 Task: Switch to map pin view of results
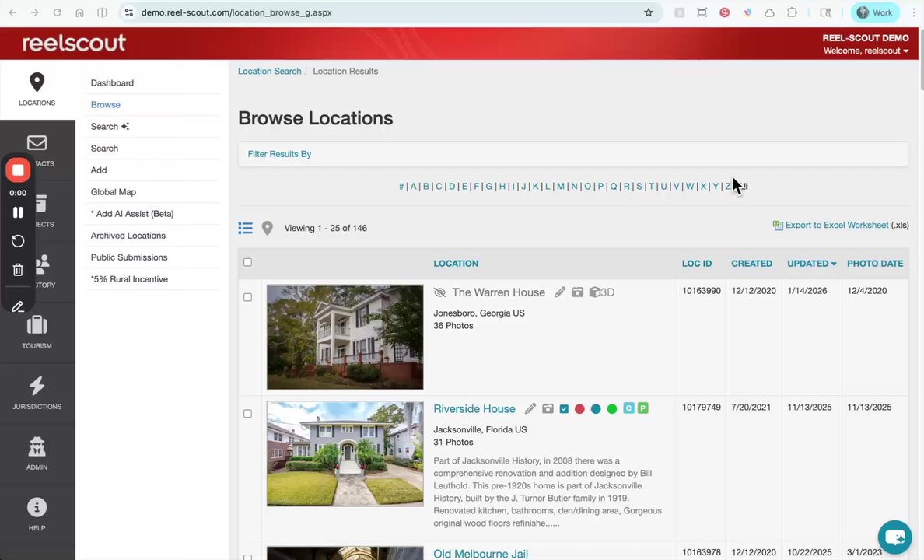pyautogui.click(x=267, y=228)
